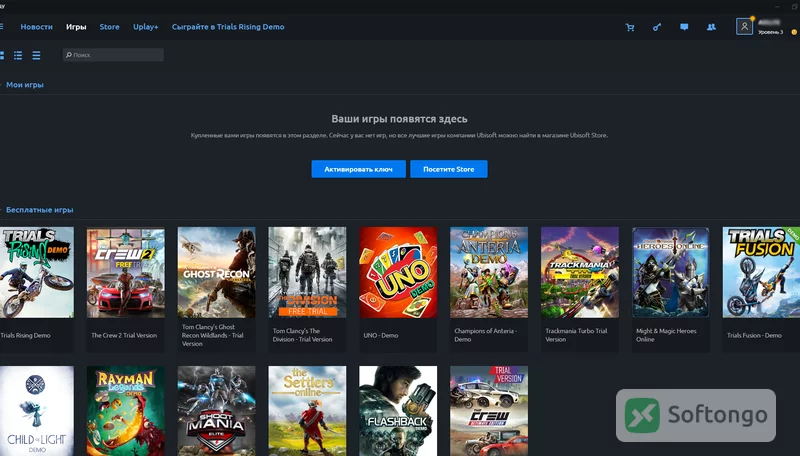Open the chat messages icon
Screen dimensions: 800x456
684,27
